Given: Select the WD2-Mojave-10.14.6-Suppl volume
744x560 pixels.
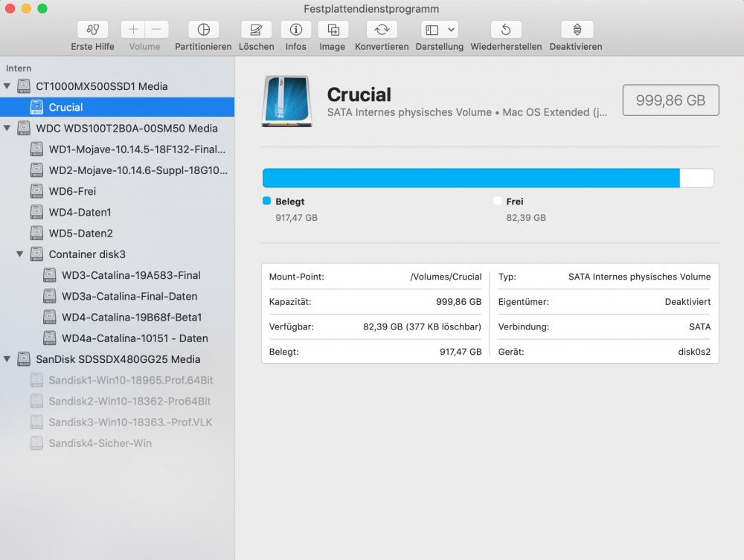Looking at the screenshot, I should pyautogui.click(x=118, y=170).
